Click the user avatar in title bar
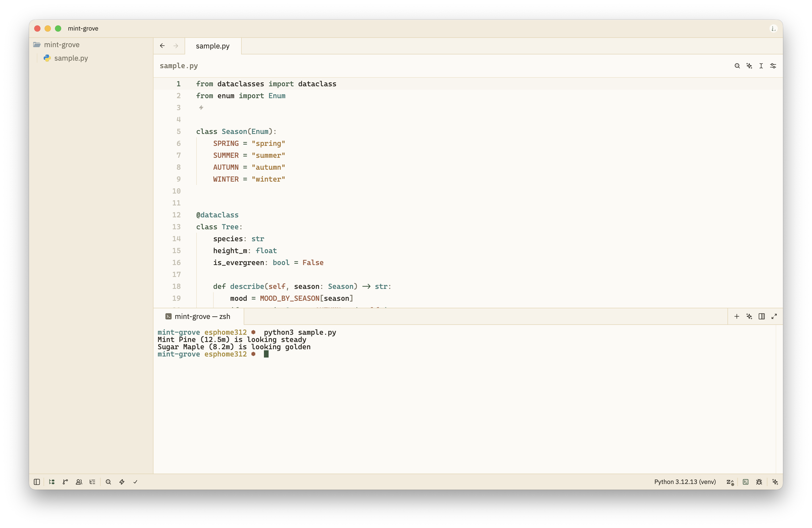 (x=773, y=29)
